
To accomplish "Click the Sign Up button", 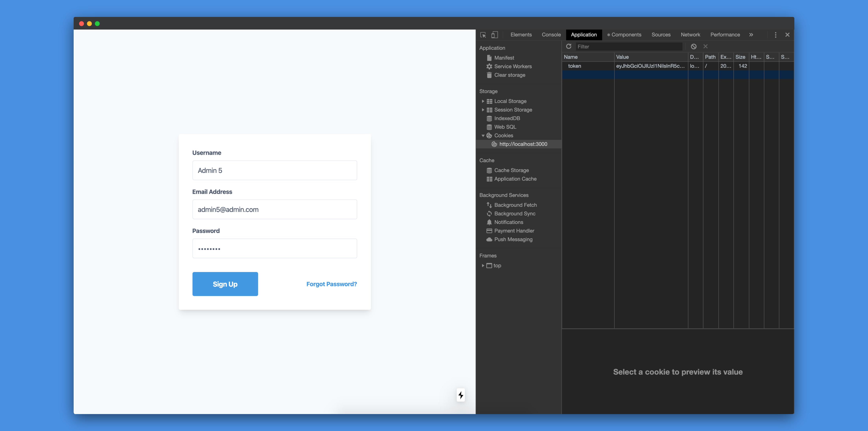I will click(225, 284).
